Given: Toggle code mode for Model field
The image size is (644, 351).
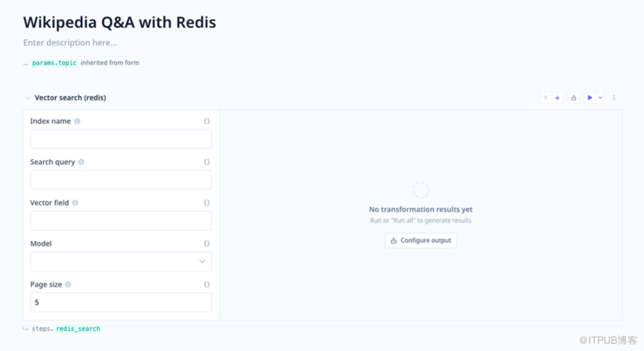Looking at the screenshot, I should coord(207,244).
